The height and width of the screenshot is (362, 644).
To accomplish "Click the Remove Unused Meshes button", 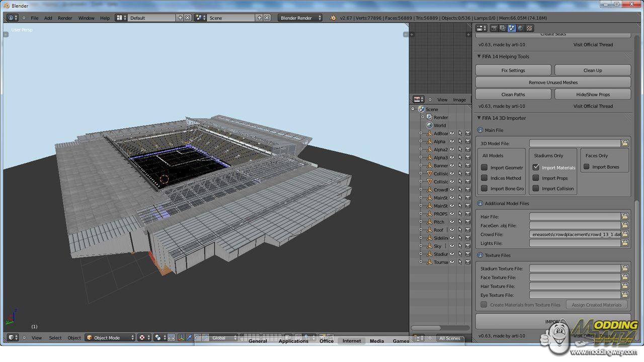I will click(x=553, y=82).
